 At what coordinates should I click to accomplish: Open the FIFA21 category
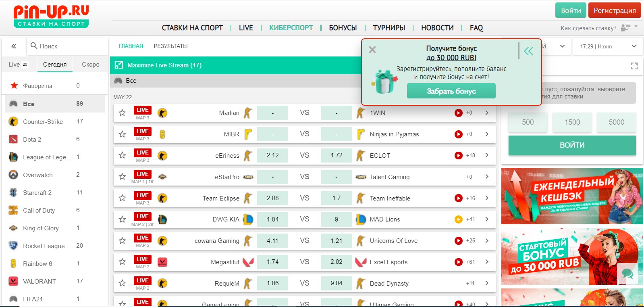coord(55,299)
